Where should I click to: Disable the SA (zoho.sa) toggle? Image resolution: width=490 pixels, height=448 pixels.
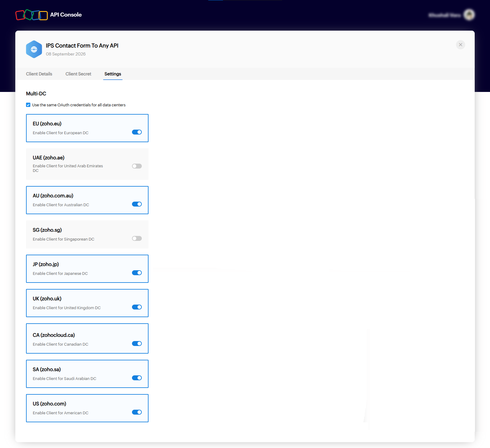click(137, 378)
